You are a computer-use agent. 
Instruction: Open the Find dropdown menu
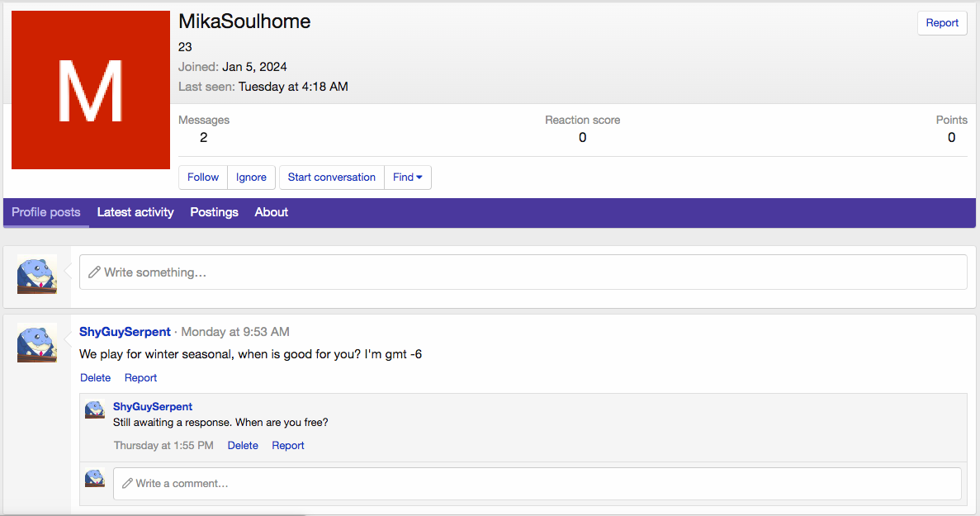pyautogui.click(x=408, y=178)
